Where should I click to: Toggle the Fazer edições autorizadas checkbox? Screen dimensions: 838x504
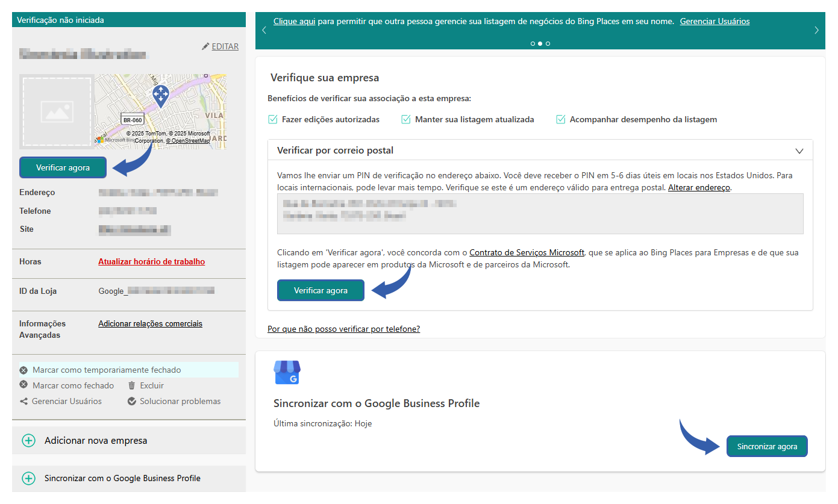(x=273, y=119)
